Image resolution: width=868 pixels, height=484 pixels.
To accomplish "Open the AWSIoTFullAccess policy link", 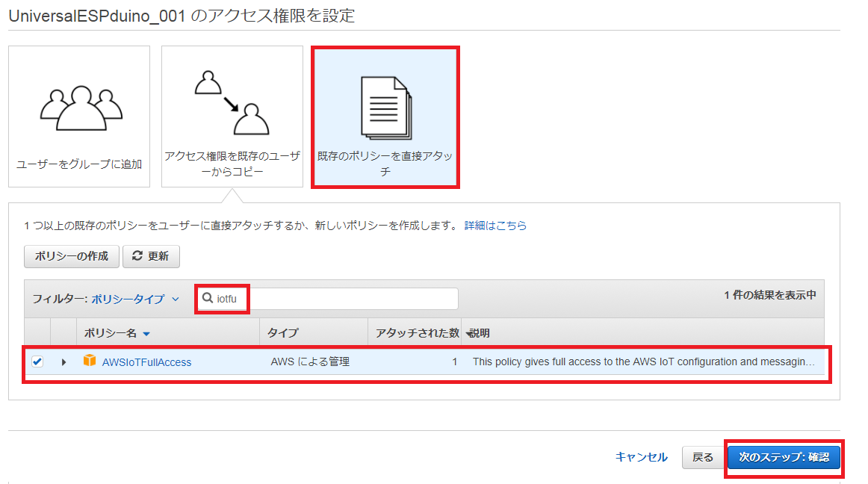I will [x=146, y=362].
